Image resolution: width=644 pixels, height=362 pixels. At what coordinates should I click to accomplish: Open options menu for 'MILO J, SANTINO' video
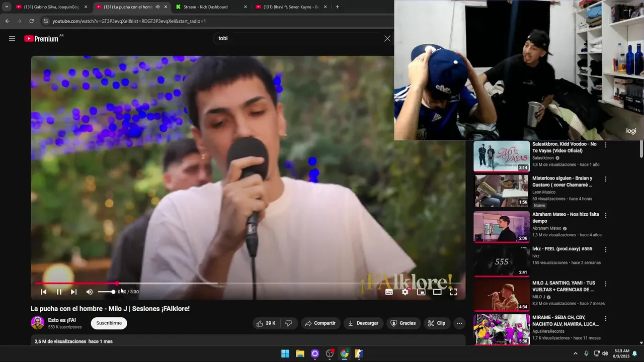coord(606,284)
